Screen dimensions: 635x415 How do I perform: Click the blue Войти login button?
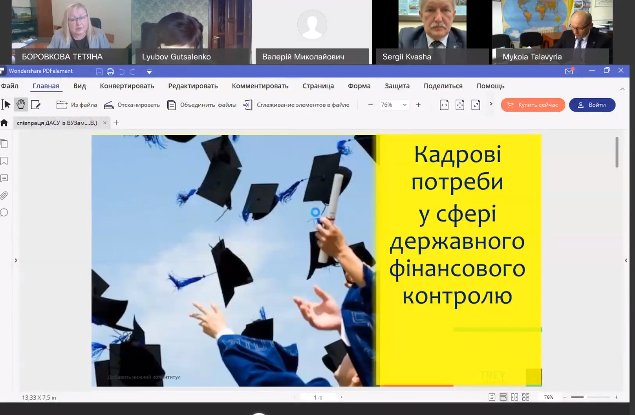[x=592, y=105]
